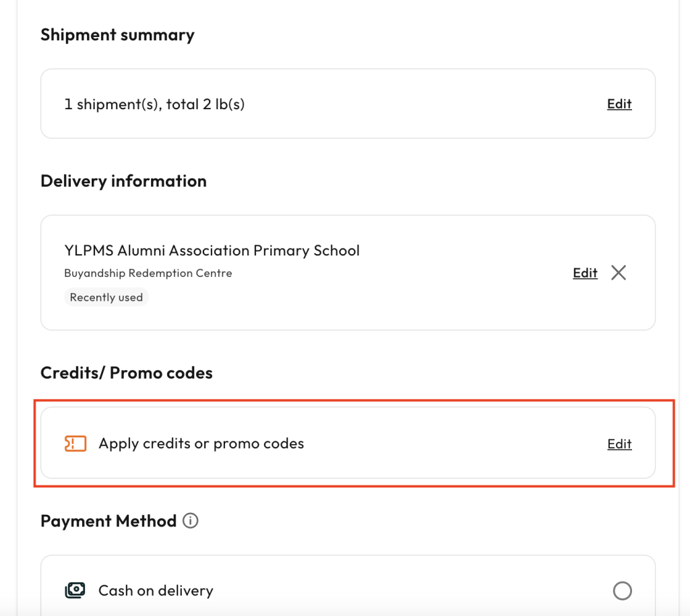
Task: Select the Cash on delivery radio button
Action: [x=622, y=591]
